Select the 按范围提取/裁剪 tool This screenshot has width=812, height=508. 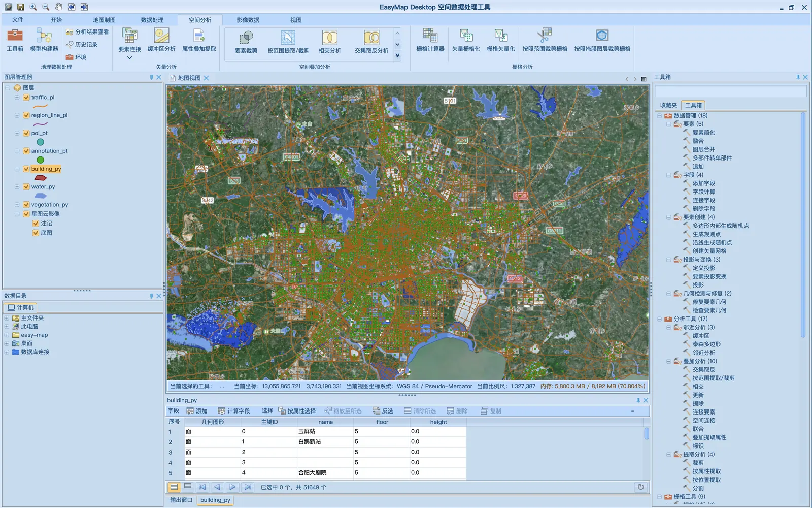pyautogui.click(x=288, y=43)
